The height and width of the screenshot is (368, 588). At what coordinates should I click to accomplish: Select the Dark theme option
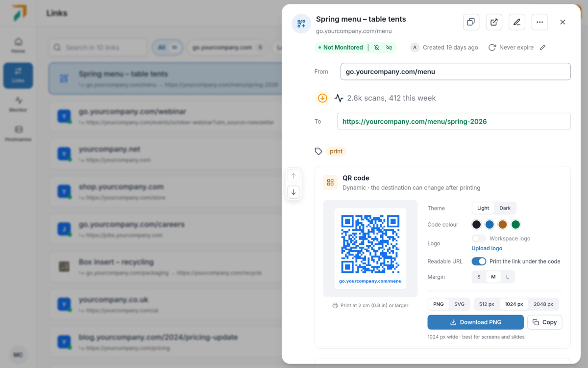(505, 208)
